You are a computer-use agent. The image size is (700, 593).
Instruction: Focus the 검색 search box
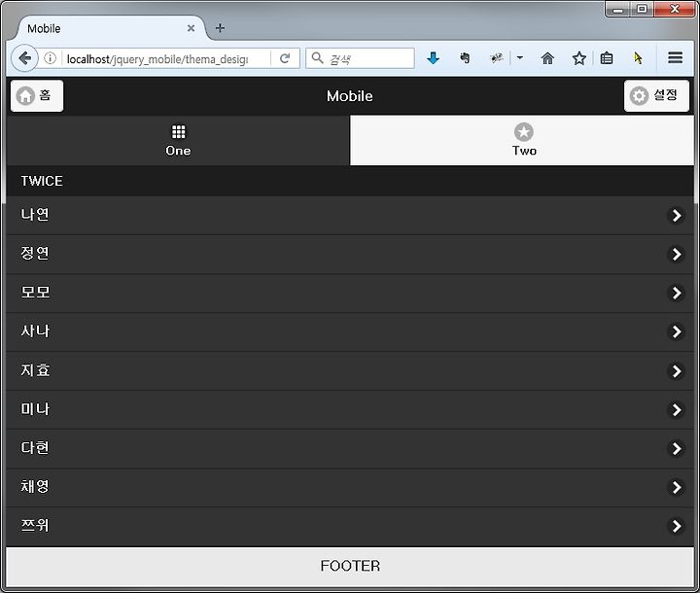(x=360, y=58)
